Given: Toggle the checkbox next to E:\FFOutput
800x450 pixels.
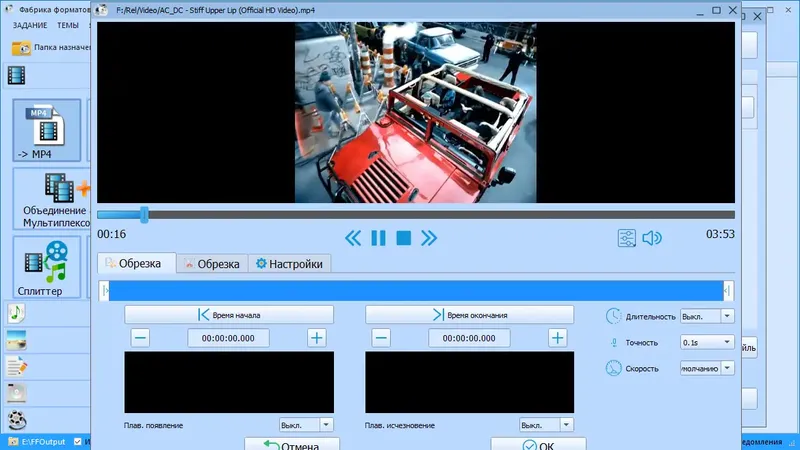Looking at the screenshot, I should (78, 442).
